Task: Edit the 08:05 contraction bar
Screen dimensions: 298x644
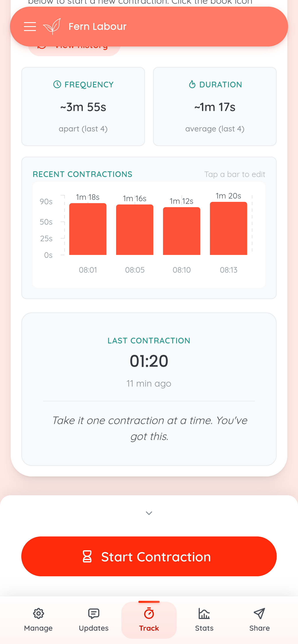Action: pos(135,230)
